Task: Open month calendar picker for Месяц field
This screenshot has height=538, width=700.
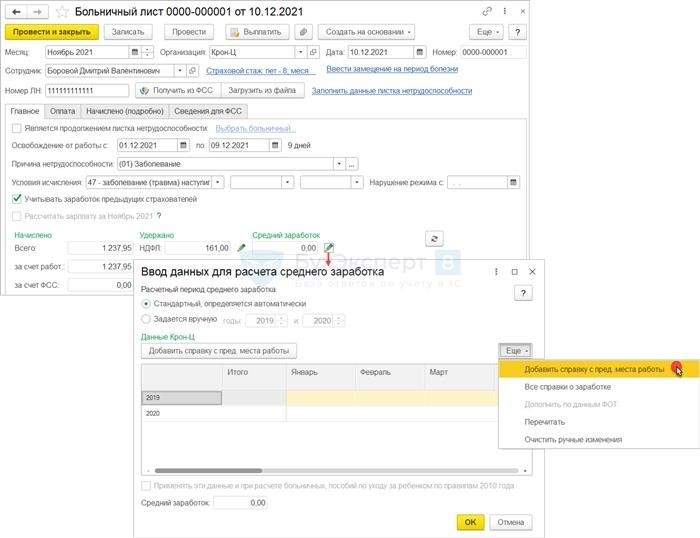Action: pyautogui.click(x=135, y=52)
